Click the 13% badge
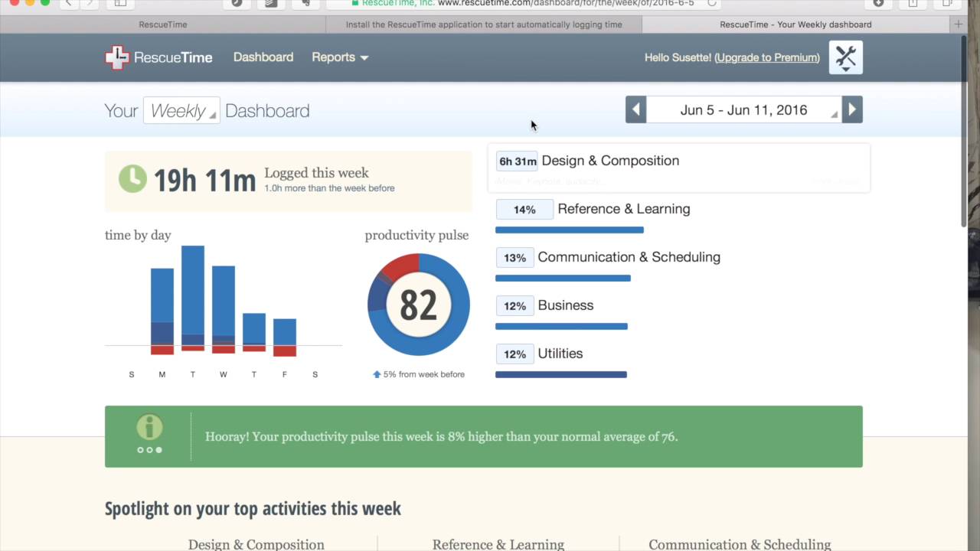This screenshot has height=551, width=980. click(x=514, y=258)
